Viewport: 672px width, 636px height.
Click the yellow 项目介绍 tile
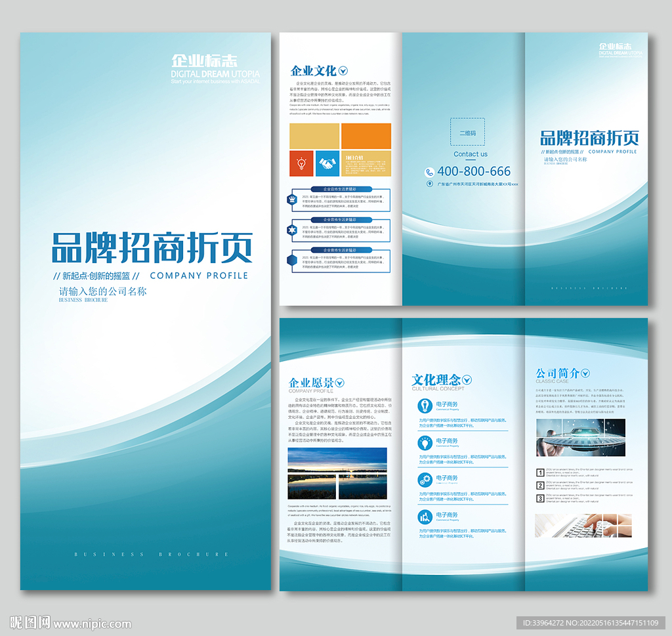point(366,163)
